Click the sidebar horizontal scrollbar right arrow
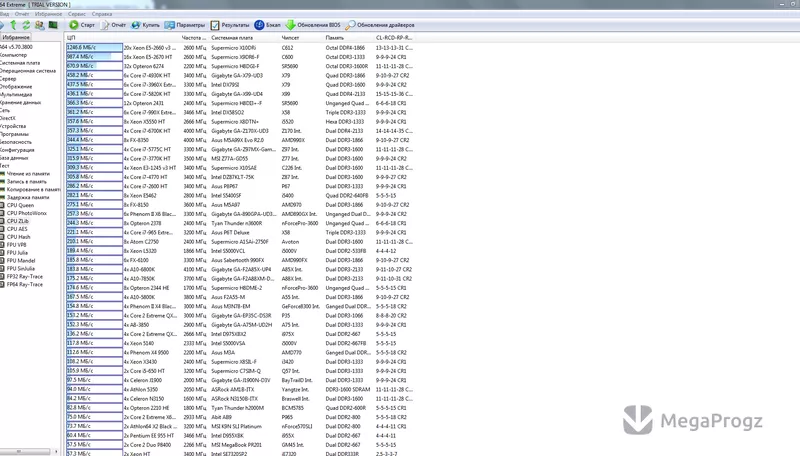 [x=56, y=451]
